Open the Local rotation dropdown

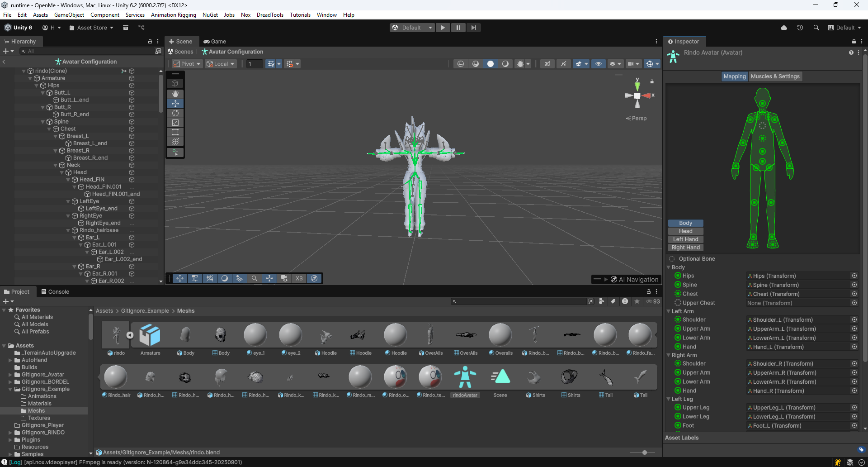point(221,64)
